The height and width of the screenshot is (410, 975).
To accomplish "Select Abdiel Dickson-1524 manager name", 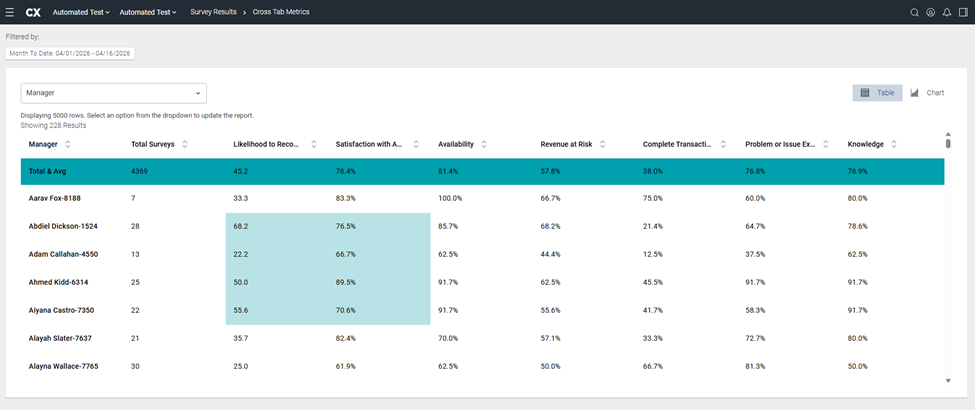I will pyautogui.click(x=63, y=226).
